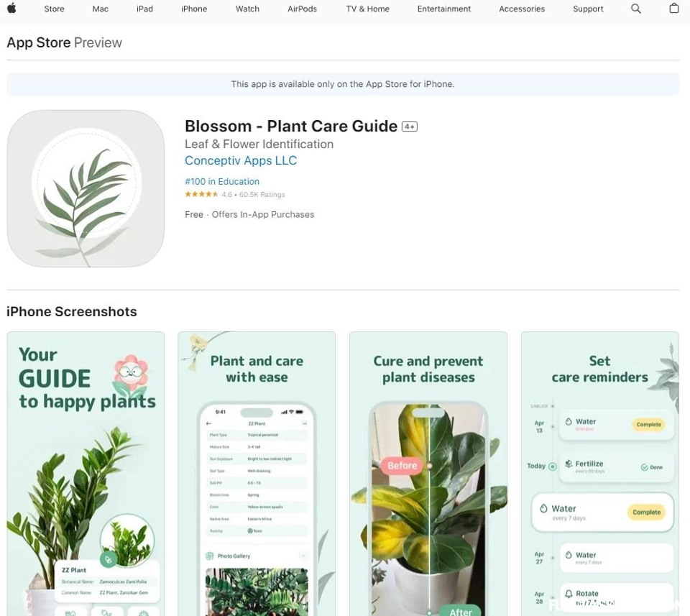
Task: Click the 60.5K Ratings text
Action: (262, 195)
